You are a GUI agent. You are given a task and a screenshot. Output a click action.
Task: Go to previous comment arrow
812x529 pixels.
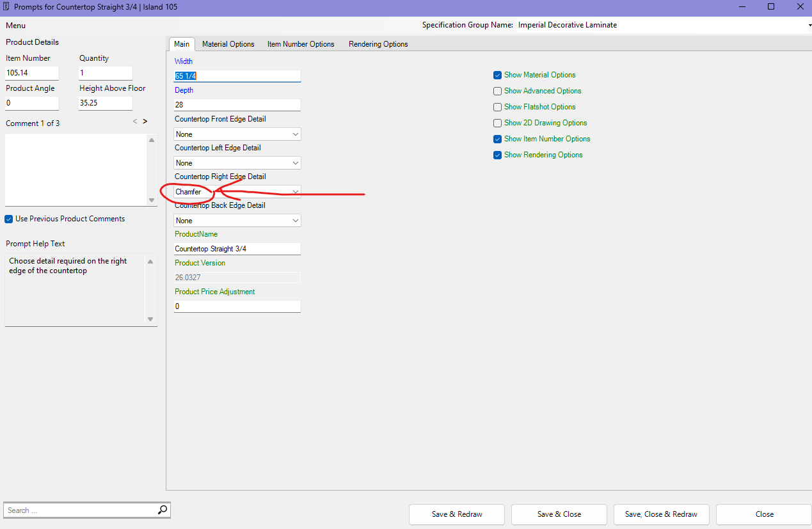point(134,121)
